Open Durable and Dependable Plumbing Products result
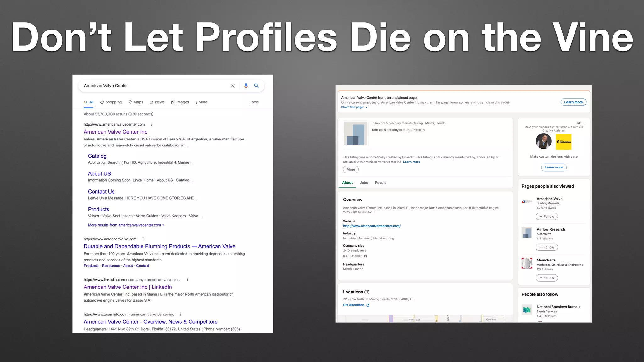The image size is (644, 362). coord(159,246)
